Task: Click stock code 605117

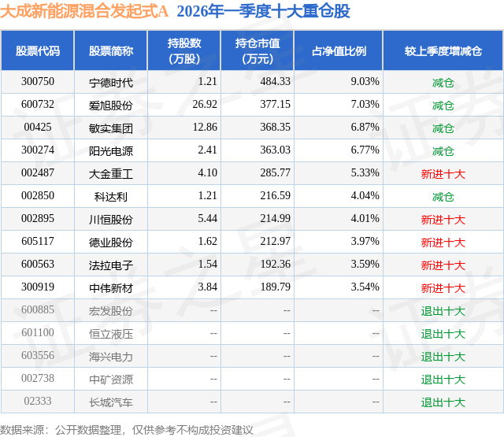Action: click(x=38, y=241)
